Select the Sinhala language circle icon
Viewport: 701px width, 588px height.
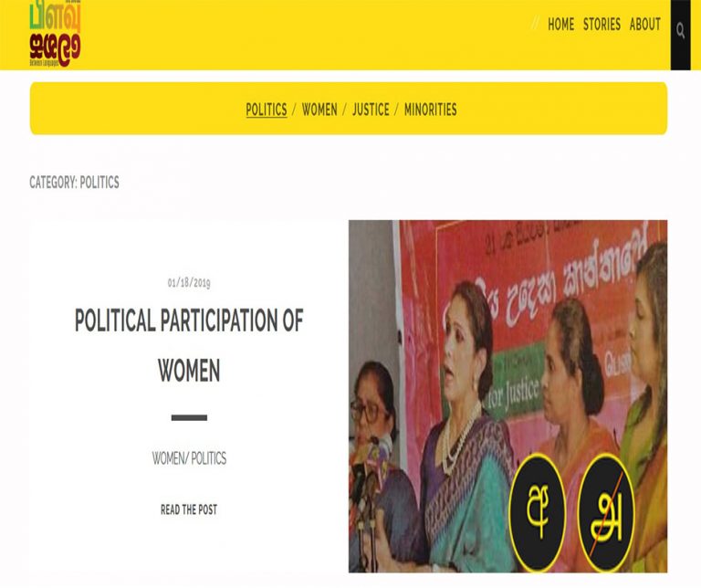pyautogui.click(x=538, y=511)
